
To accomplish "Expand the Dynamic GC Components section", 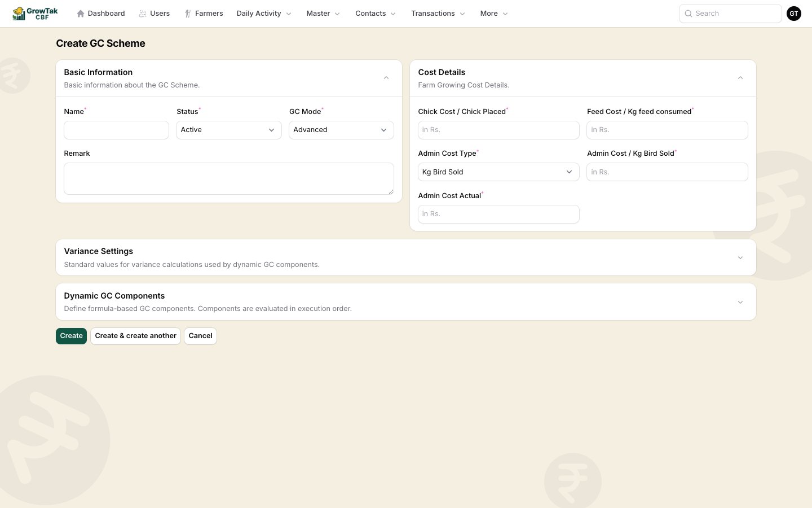I will click(x=740, y=303).
